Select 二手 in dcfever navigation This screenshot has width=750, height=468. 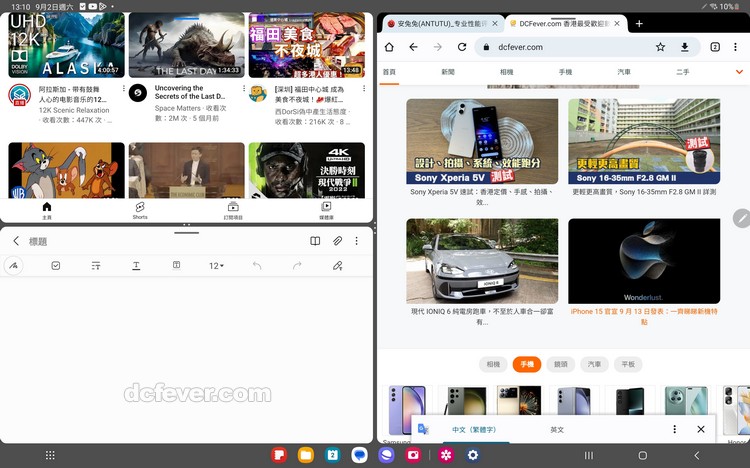683,72
